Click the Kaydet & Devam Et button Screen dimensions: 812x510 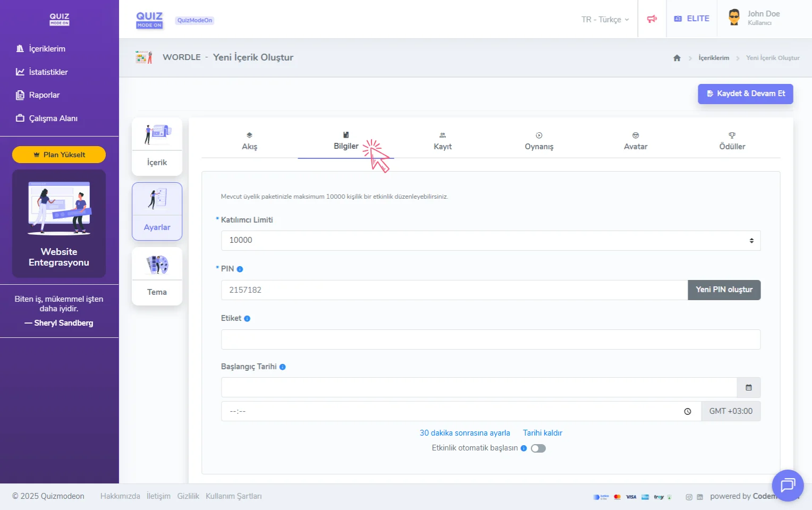(x=745, y=94)
